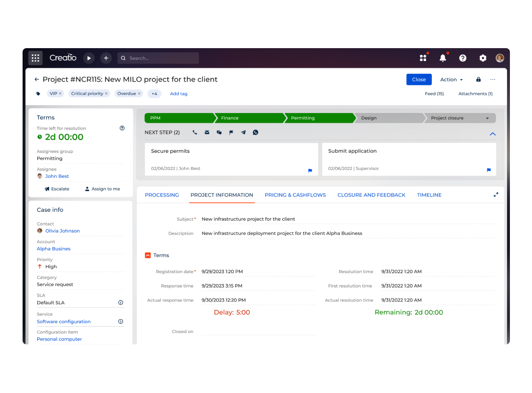Click the chat messages icon in Next Step bar

pos(219,132)
